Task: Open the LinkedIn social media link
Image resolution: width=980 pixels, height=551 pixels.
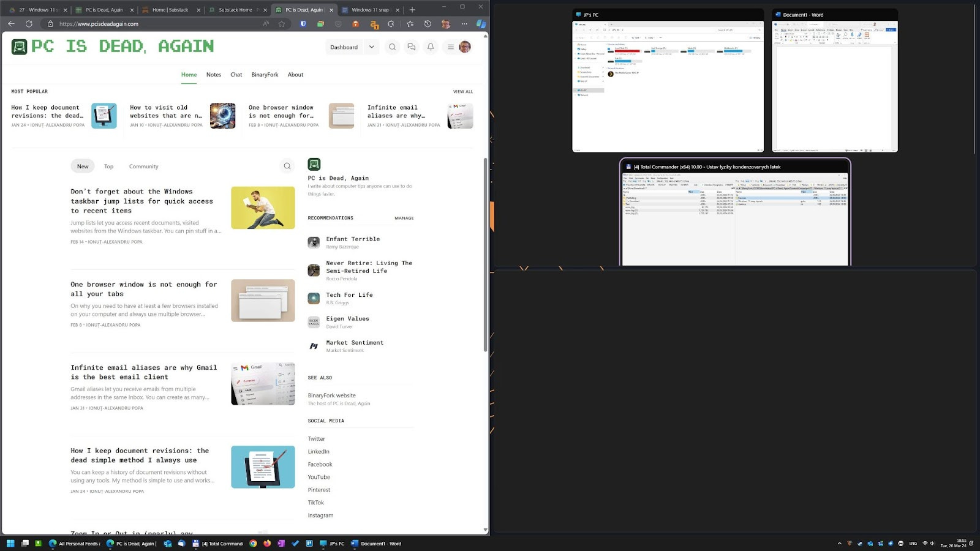Action: click(318, 452)
